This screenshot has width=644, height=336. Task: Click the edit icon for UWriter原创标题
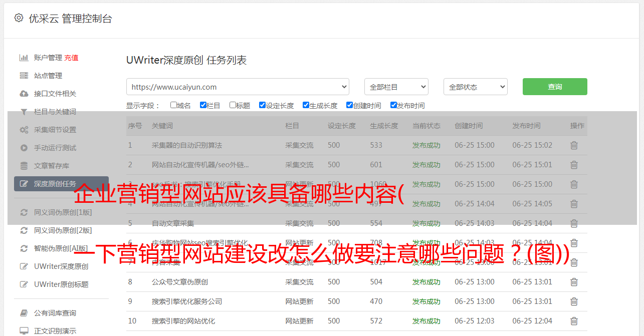[x=24, y=284]
